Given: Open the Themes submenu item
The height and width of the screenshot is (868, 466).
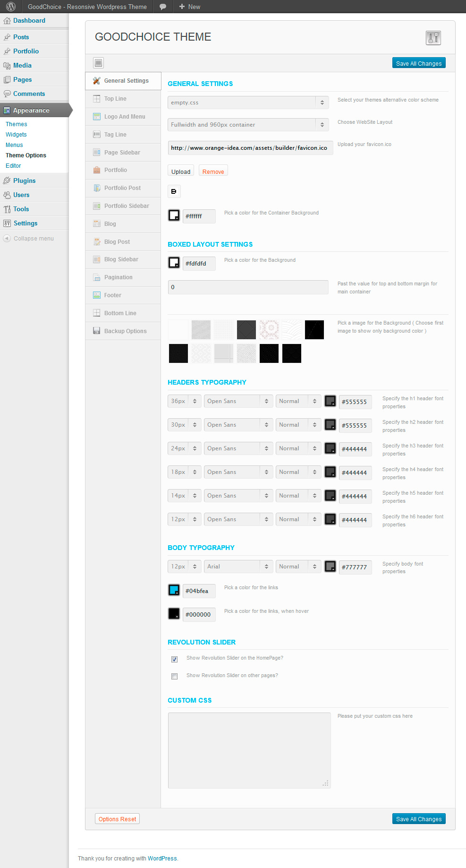Looking at the screenshot, I should (x=17, y=124).
